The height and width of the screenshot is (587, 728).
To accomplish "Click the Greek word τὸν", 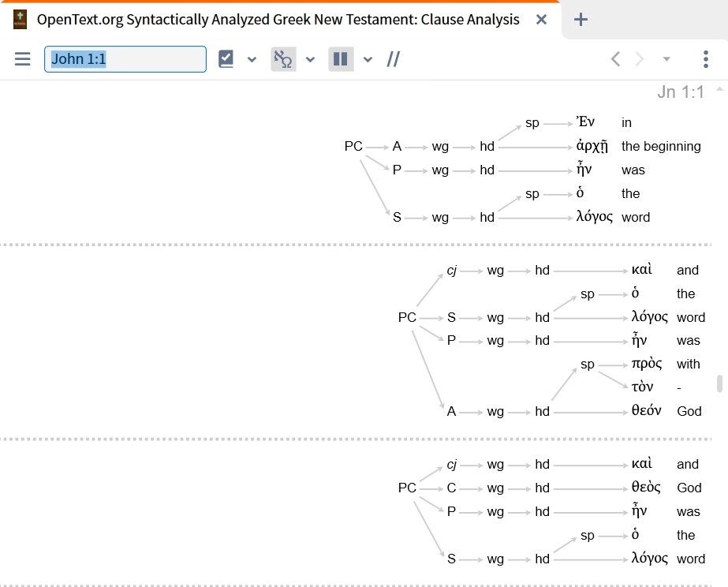I will point(642,387).
